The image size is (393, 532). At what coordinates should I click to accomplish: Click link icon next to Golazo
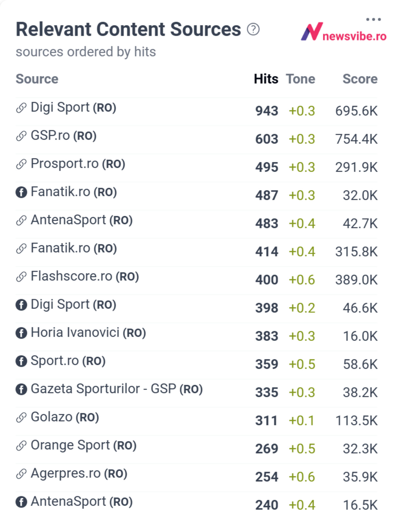(21, 417)
